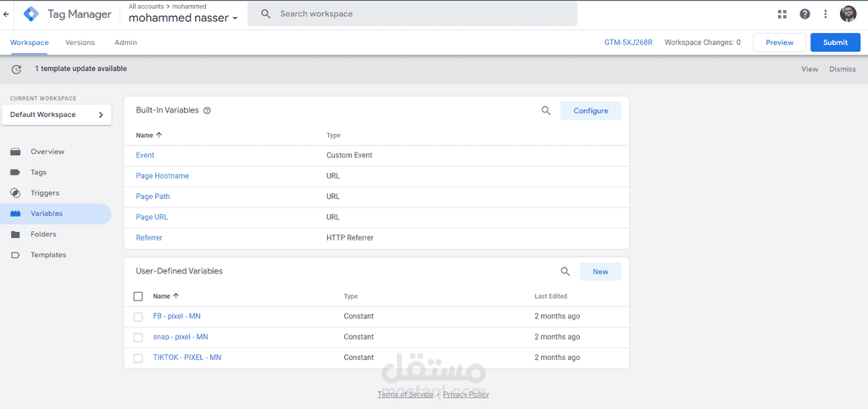Open the mohammed nasser container dropdown

point(183,18)
